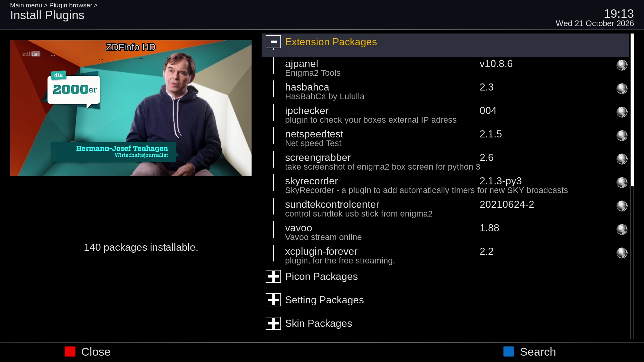Viewport: 644px width, 362px height.
Task: Click the globe icon for xcplugin-forever
Action: click(622, 253)
